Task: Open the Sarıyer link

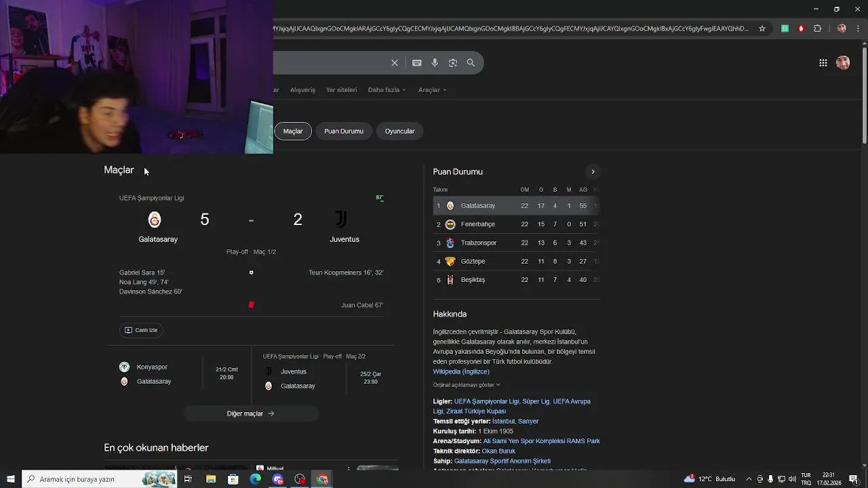Action: [x=528, y=422]
